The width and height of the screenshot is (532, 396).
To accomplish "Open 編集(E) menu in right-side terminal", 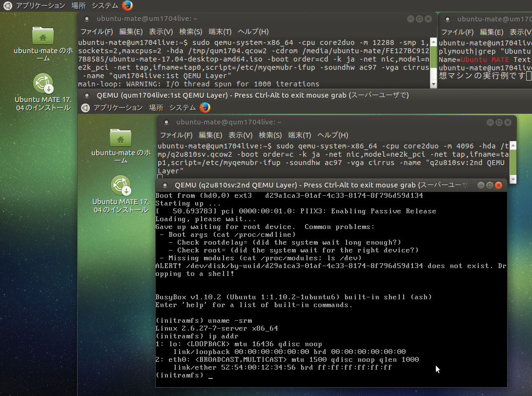I will (x=491, y=32).
